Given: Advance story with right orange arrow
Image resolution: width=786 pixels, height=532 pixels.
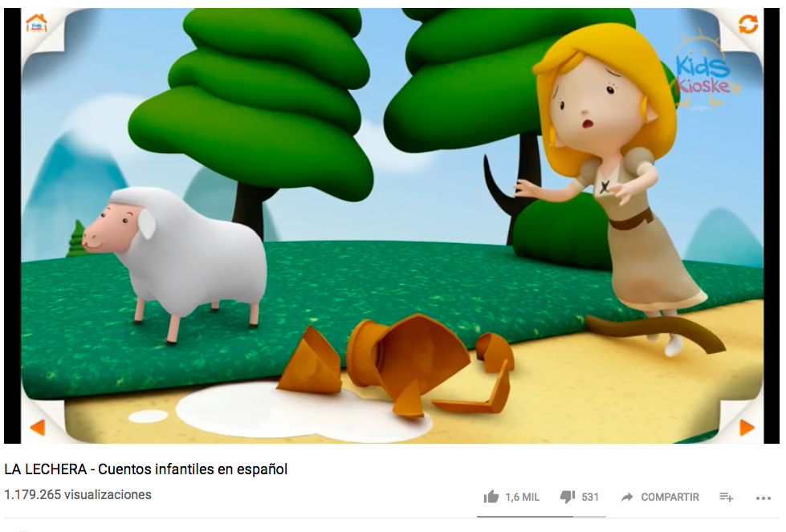Looking at the screenshot, I should click(x=747, y=428).
